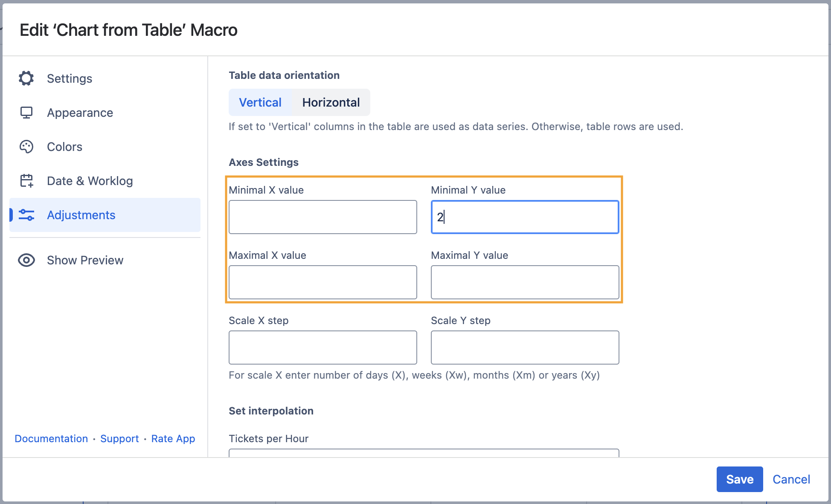The width and height of the screenshot is (831, 504).
Task: Click the Settings gear icon
Action: point(26,78)
